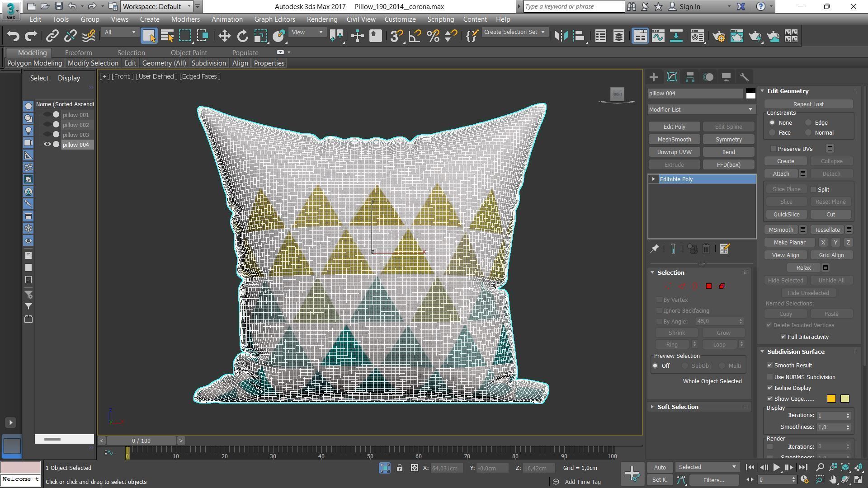Viewport: 868px width, 488px height.
Task: Toggle Angle Snap button
Action: [415, 36]
